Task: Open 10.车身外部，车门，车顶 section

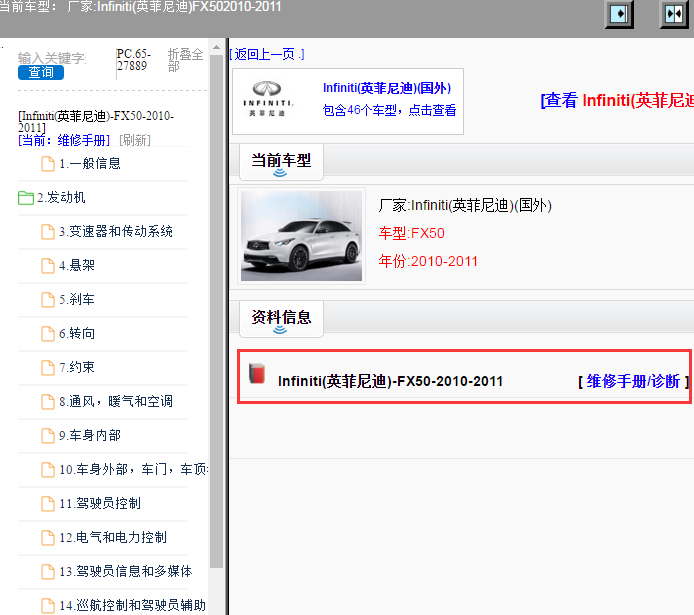Action: (x=134, y=469)
